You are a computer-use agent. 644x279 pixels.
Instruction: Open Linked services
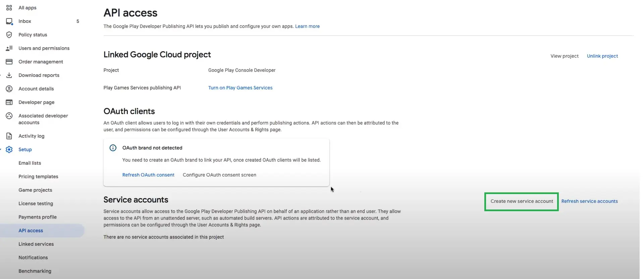pos(36,244)
